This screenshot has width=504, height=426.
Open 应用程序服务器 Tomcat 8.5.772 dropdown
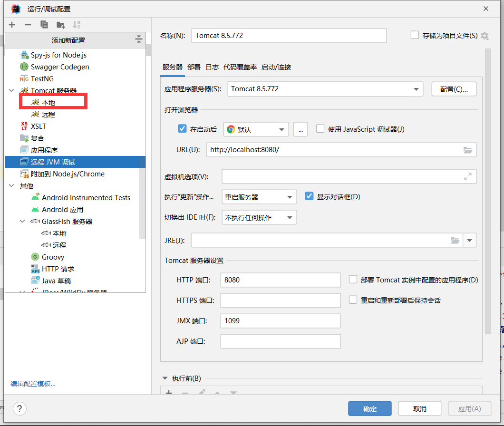pyautogui.click(x=325, y=89)
